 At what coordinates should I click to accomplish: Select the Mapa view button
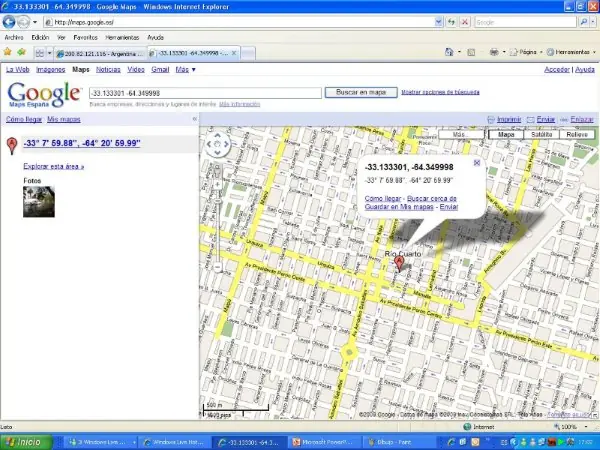coord(507,133)
